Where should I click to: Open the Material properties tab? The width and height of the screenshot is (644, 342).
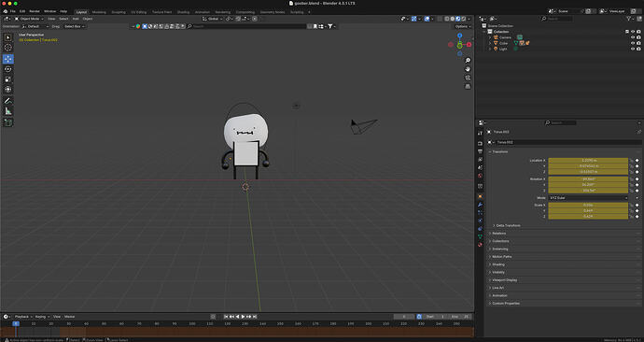point(480,245)
